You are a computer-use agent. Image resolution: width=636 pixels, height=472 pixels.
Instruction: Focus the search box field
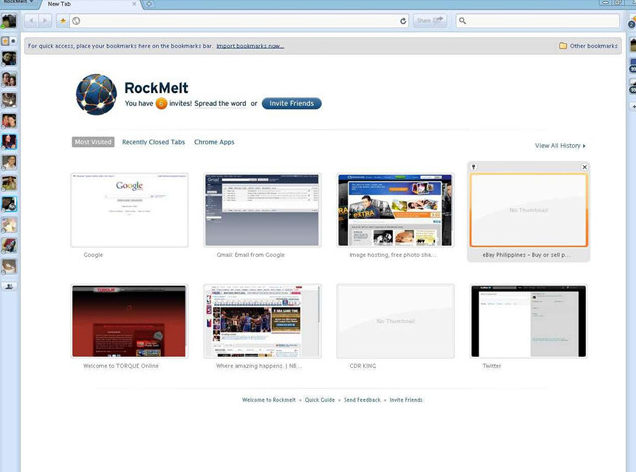538,21
